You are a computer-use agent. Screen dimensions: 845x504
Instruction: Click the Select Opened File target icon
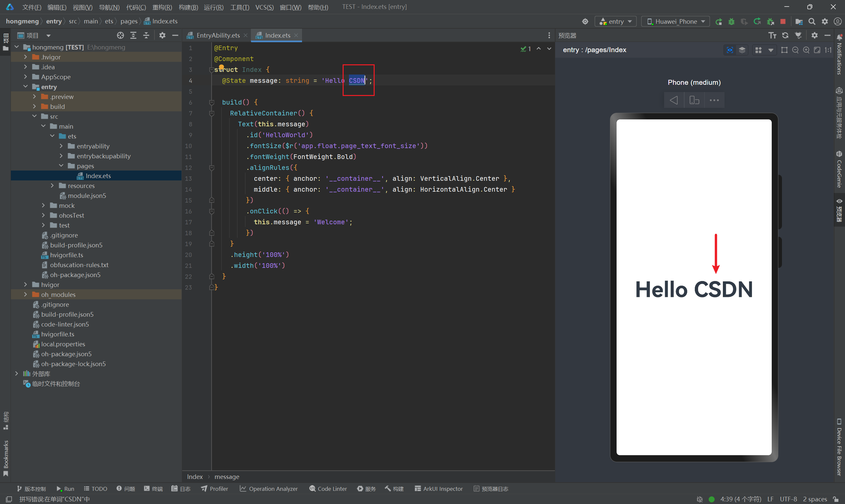[120, 35]
